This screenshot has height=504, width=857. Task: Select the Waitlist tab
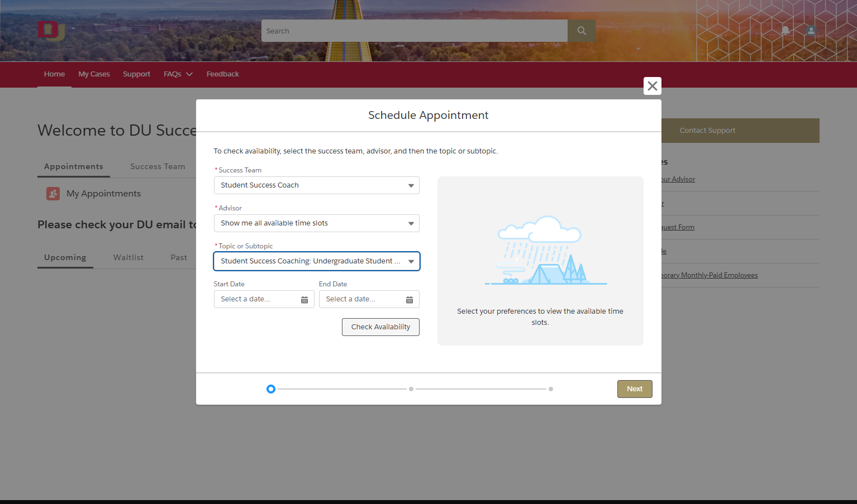128,257
